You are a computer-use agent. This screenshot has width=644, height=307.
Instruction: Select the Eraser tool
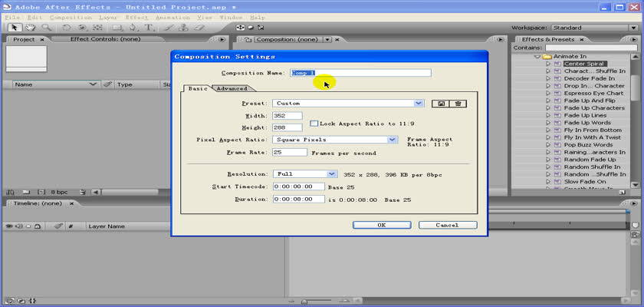tap(199, 28)
